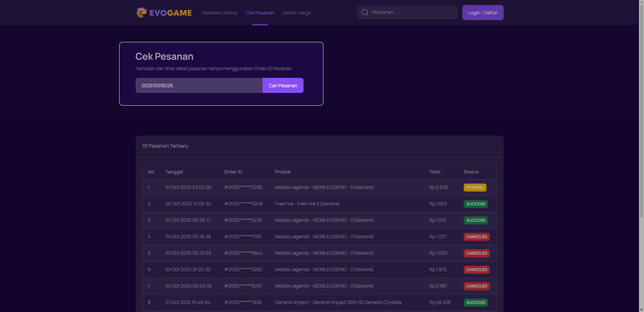The image size is (644, 312).
Task: Click CANCELED badge for order 5644
Action: point(476,253)
